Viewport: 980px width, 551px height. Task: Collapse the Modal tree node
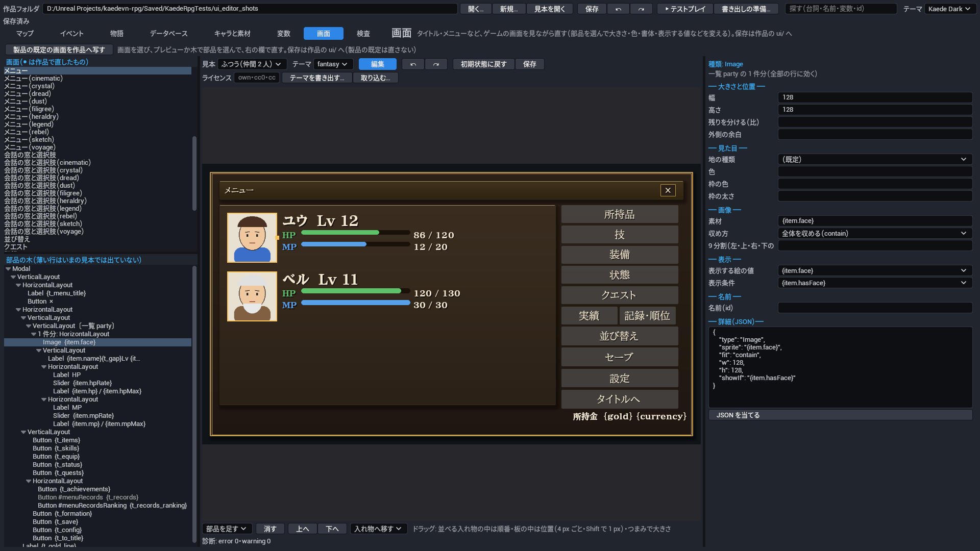click(8, 269)
